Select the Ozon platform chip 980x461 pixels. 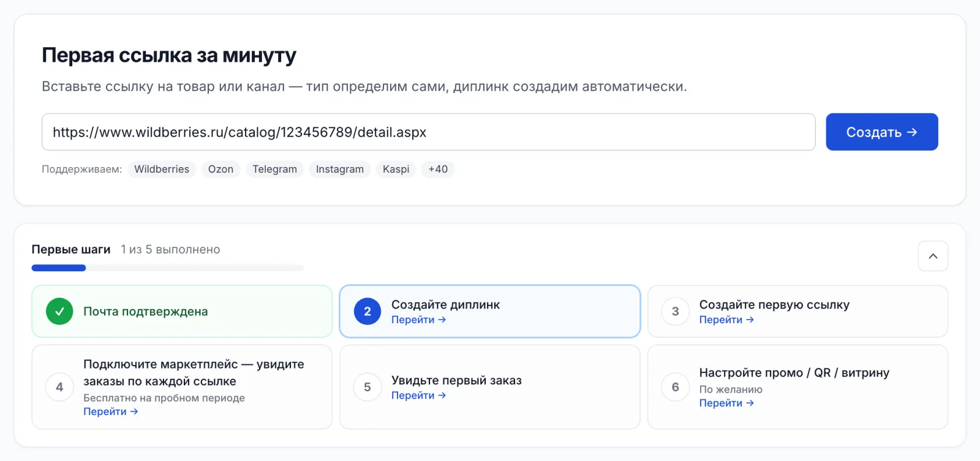(221, 169)
